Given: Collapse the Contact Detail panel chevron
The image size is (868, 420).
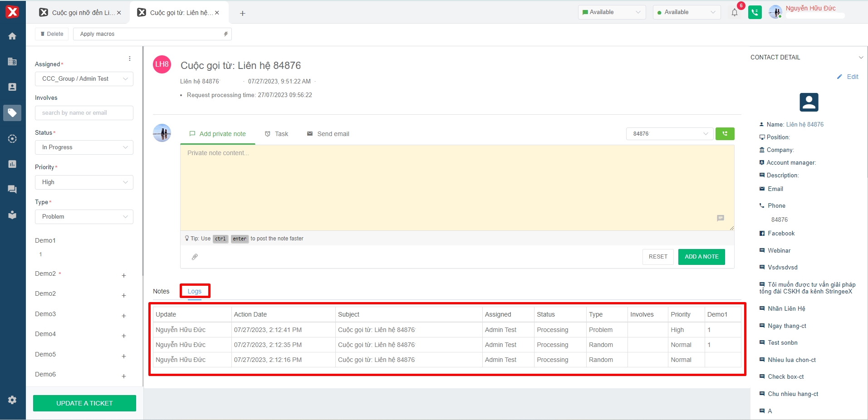Looking at the screenshot, I should (x=861, y=58).
